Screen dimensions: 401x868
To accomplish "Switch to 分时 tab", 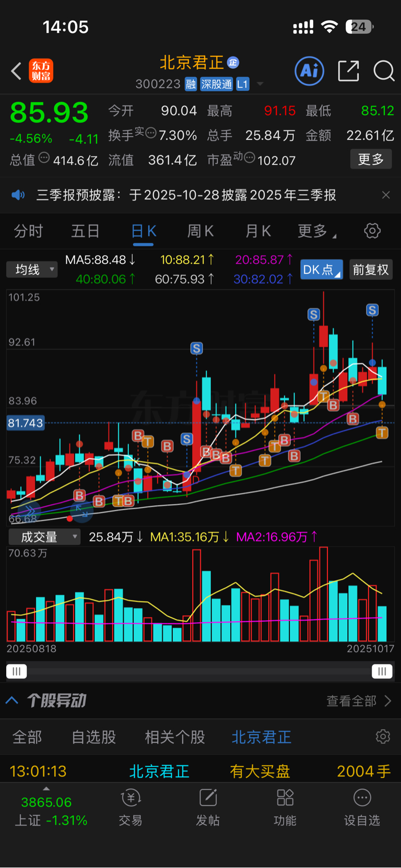I will click(28, 231).
